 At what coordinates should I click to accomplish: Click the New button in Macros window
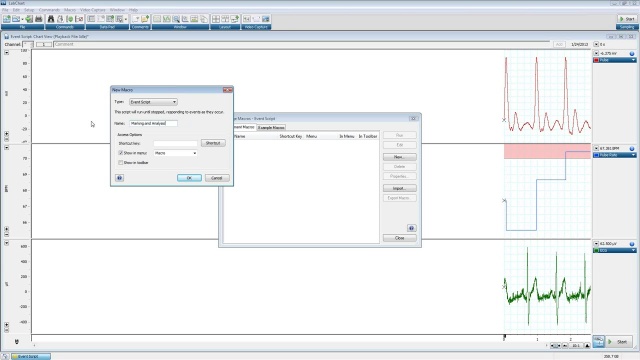point(400,157)
